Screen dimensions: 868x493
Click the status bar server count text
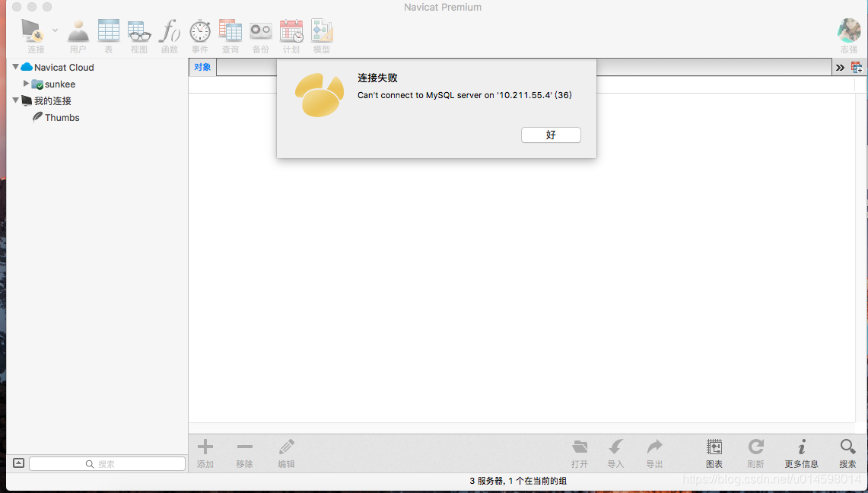(518, 481)
